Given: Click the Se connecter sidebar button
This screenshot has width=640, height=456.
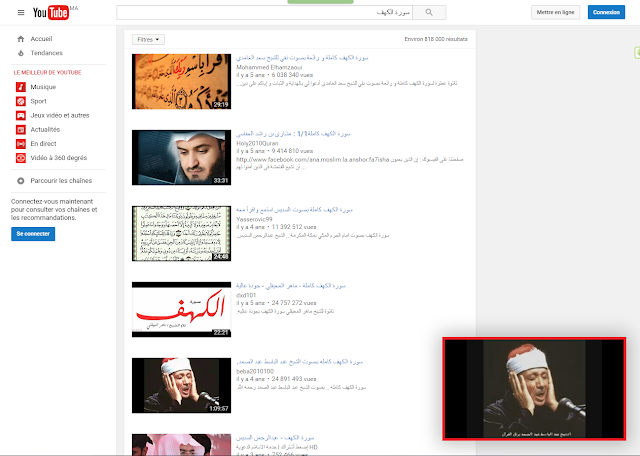Looking at the screenshot, I should click(x=33, y=234).
